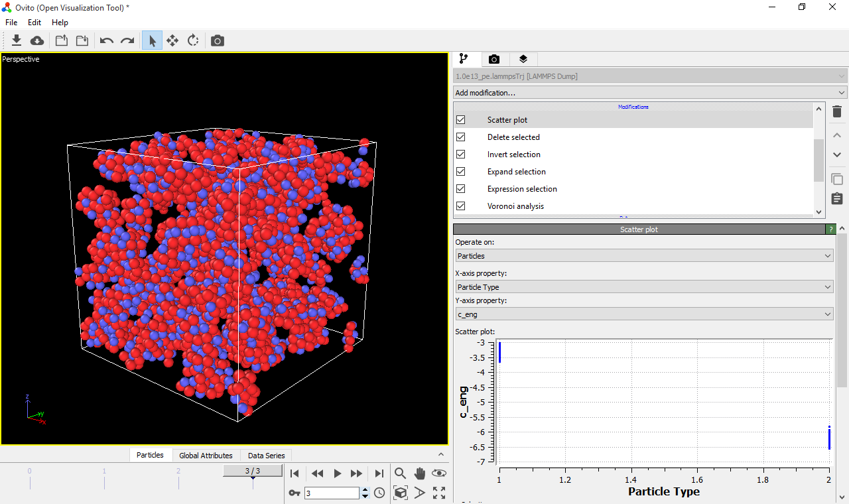Open the Add modification dropdown
849x504 pixels.
pyautogui.click(x=650, y=93)
